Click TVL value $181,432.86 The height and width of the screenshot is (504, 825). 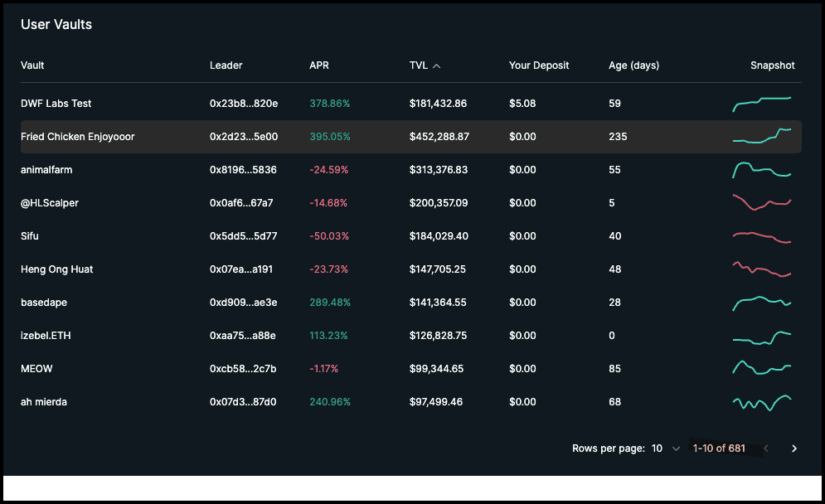[438, 104]
